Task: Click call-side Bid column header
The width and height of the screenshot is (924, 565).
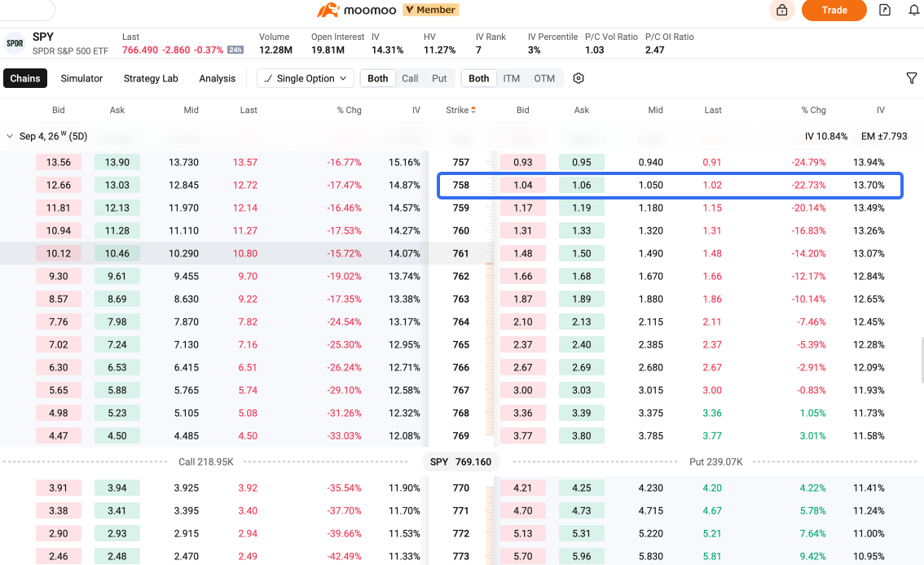Action: [x=59, y=110]
